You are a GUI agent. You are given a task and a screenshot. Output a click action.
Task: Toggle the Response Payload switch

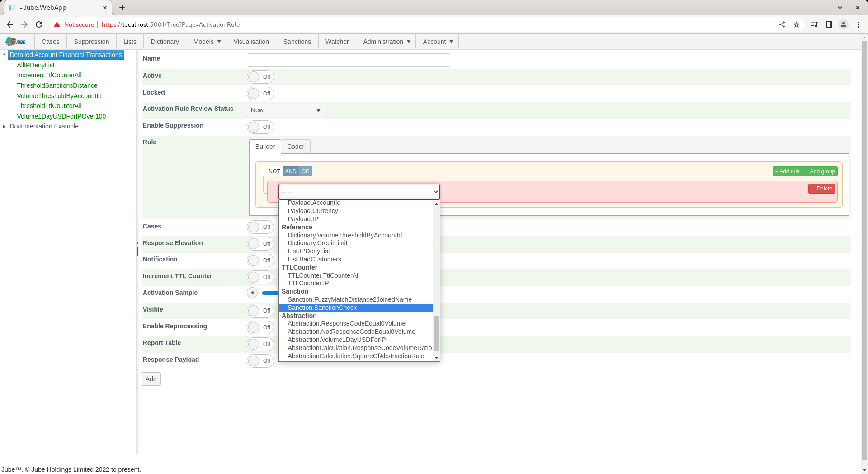point(260,361)
